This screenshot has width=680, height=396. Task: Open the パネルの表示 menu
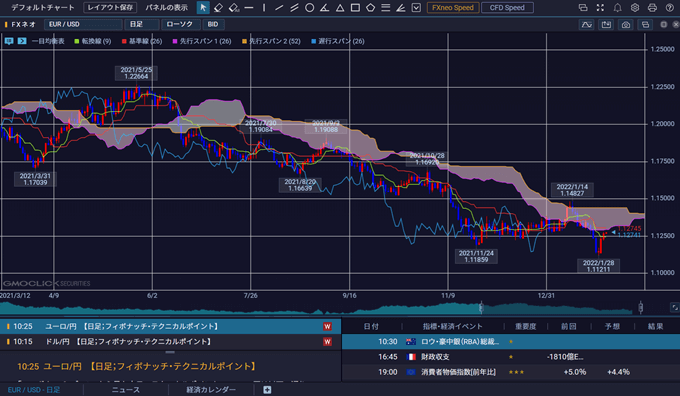pos(167,7)
